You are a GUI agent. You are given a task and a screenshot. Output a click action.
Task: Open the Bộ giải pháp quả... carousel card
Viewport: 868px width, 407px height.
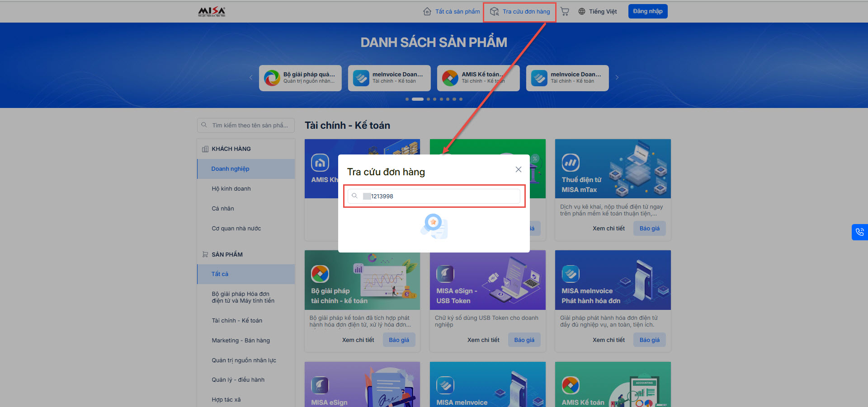click(300, 78)
